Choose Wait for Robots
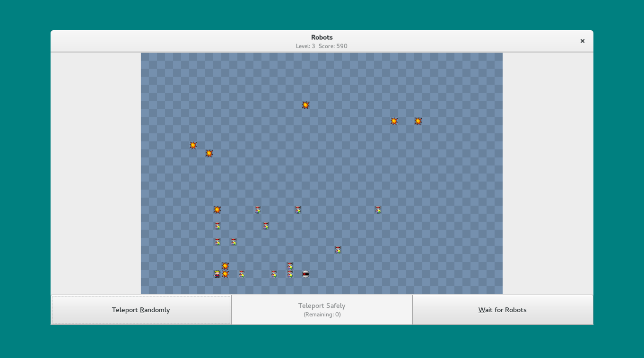Screen dimensions: 644x358 pos(503,310)
